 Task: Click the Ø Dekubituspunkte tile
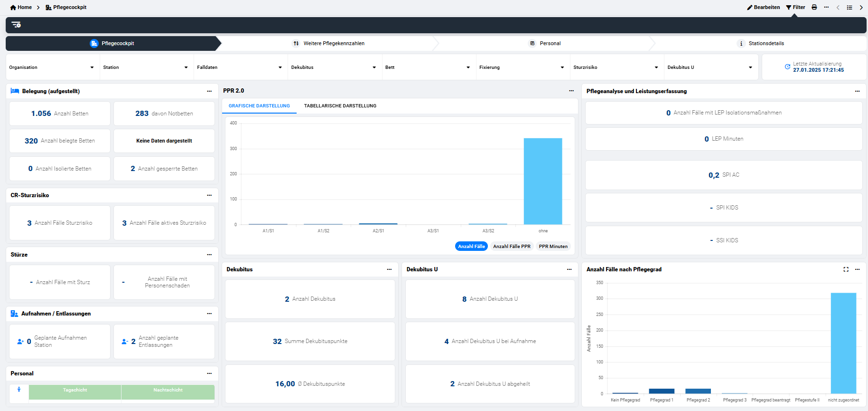coord(310,384)
